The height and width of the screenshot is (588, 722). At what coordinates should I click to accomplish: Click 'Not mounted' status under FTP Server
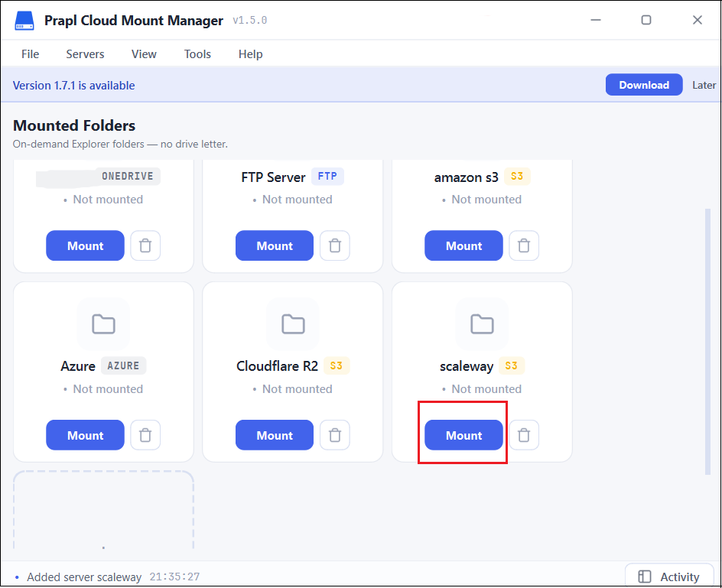click(297, 200)
